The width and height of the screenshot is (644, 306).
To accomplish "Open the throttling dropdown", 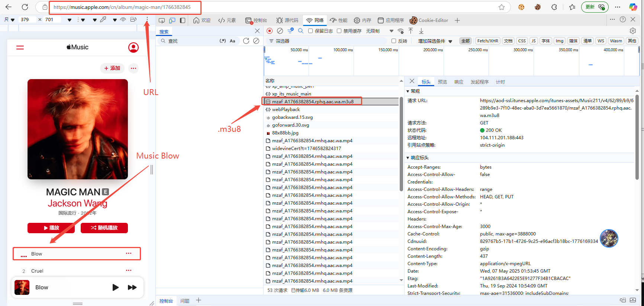I will [380, 31].
